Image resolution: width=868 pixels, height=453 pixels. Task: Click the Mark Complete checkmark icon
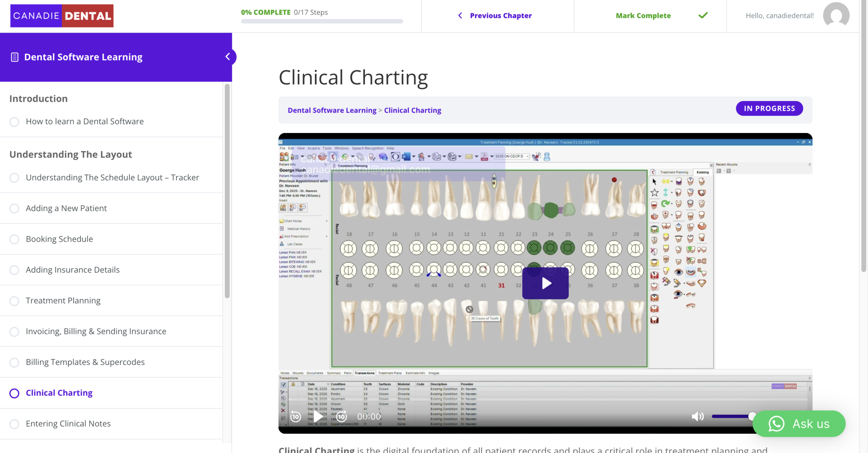coord(703,15)
